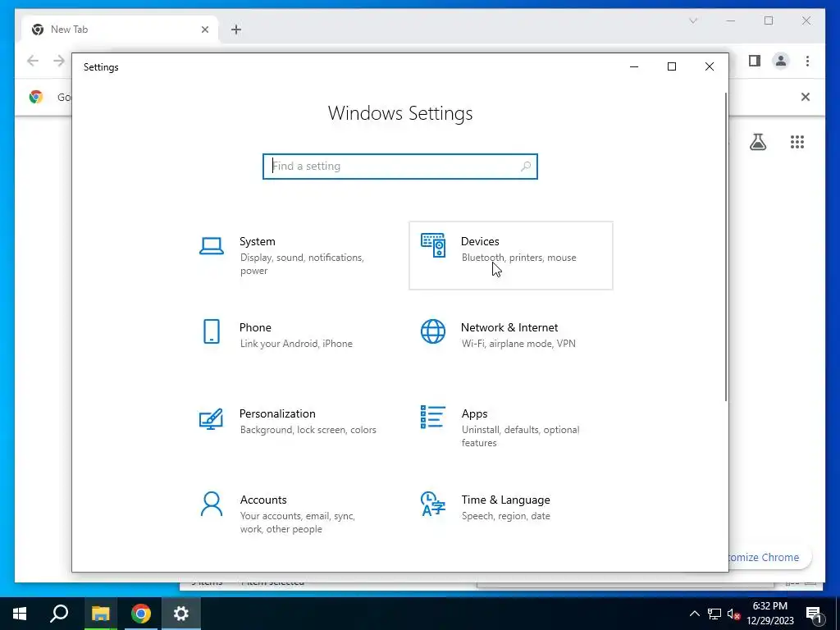This screenshot has height=630, width=840.
Task: Open Chrome's tab search dropdown arrow
Action: (693, 21)
